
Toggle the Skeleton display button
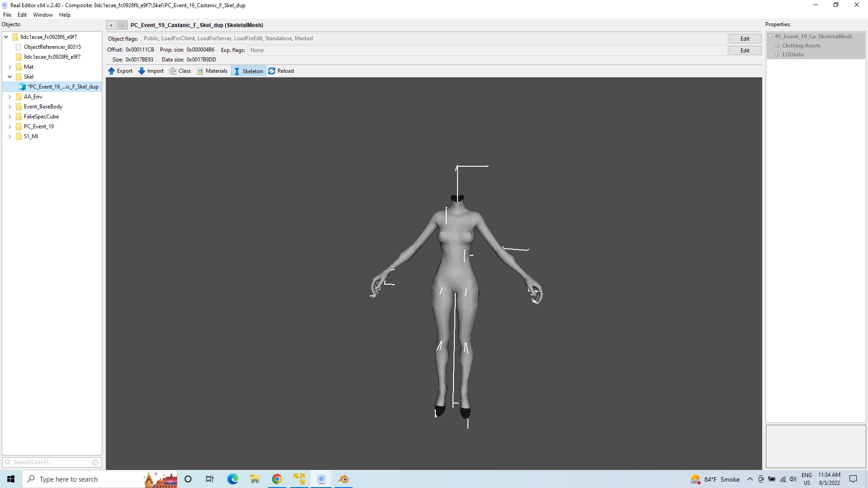pos(248,71)
